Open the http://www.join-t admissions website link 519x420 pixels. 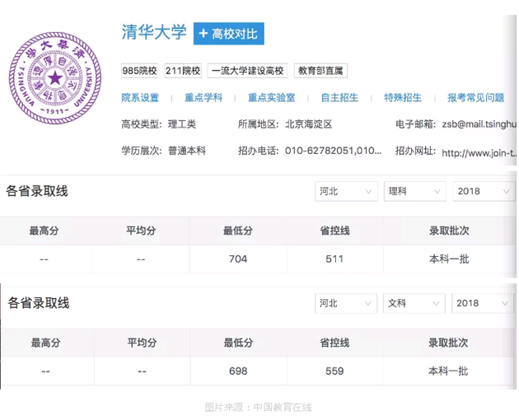click(479, 153)
